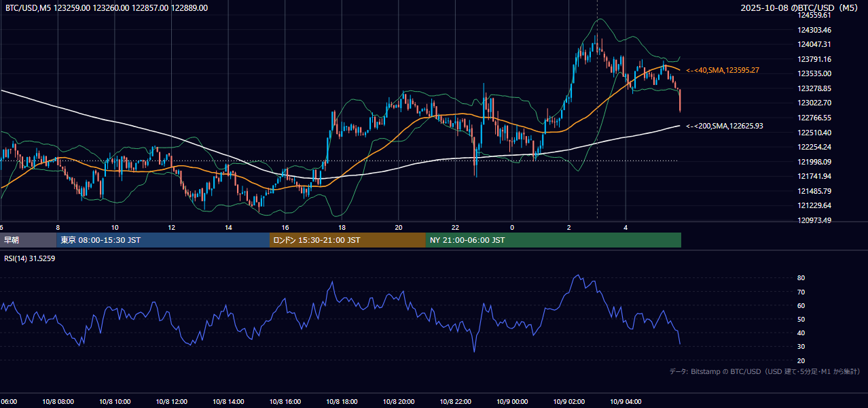The width and height of the screenshot is (868, 408).
Task: Click price axis value 123535.00
Action: pos(814,73)
